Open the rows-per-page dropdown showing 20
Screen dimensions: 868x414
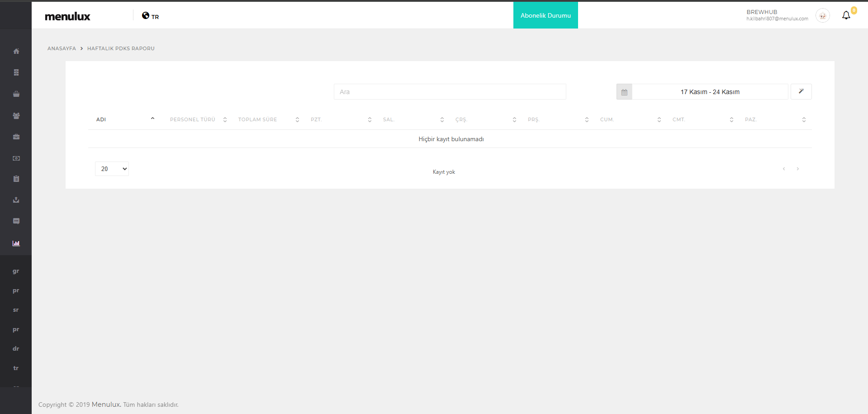(112, 169)
